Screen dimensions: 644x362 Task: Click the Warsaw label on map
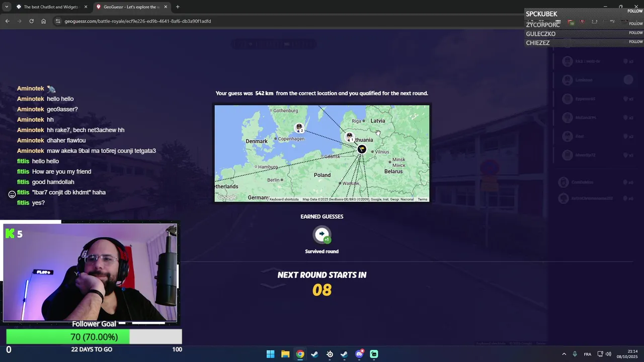click(351, 184)
